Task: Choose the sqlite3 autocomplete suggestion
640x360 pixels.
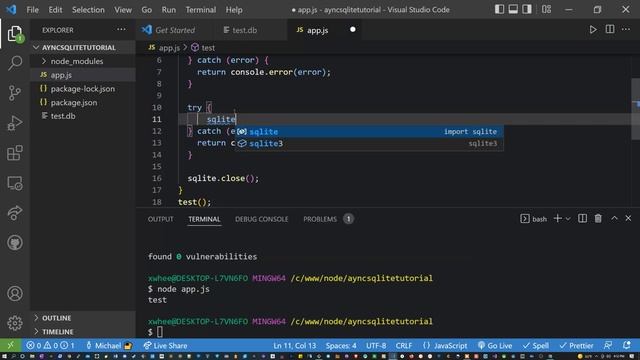Action: 369,143
